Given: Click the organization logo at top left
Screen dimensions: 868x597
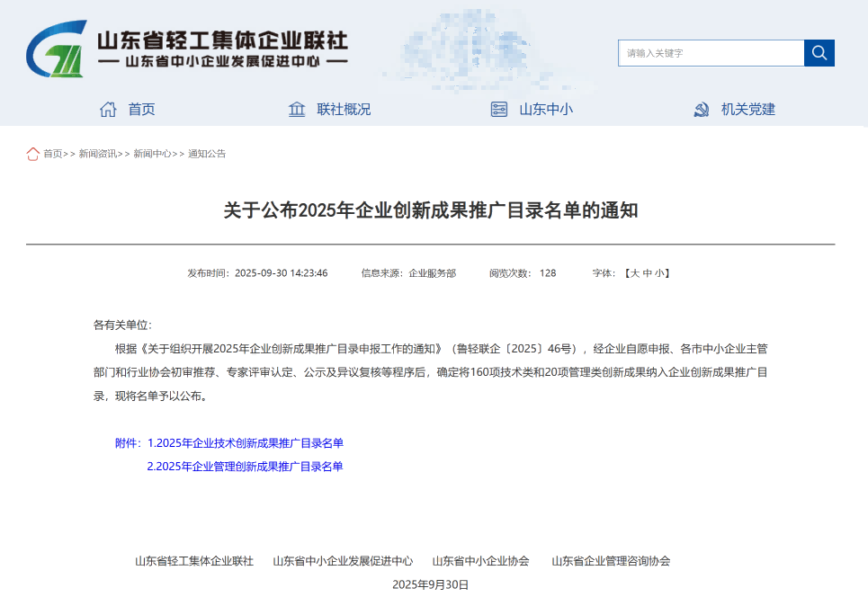Looking at the screenshot, I should click(56, 49).
